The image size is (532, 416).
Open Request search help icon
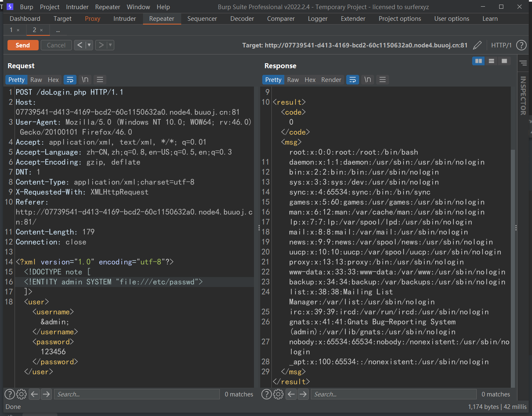coord(10,394)
